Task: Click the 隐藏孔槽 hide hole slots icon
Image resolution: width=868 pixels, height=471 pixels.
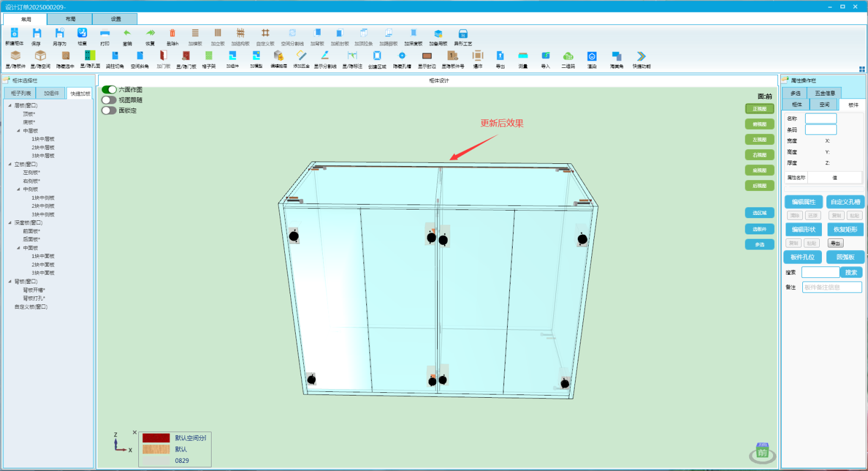Action: [x=402, y=56]
